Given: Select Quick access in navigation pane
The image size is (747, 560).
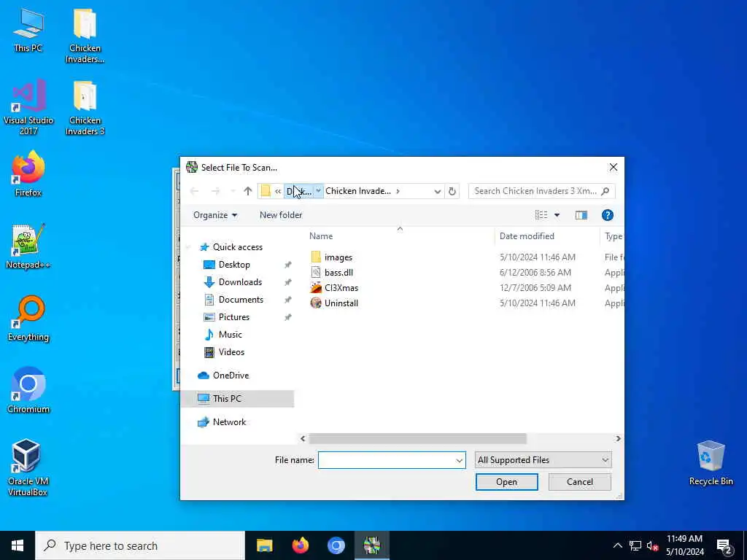Looking at the screenshot, I should point(237,247).
